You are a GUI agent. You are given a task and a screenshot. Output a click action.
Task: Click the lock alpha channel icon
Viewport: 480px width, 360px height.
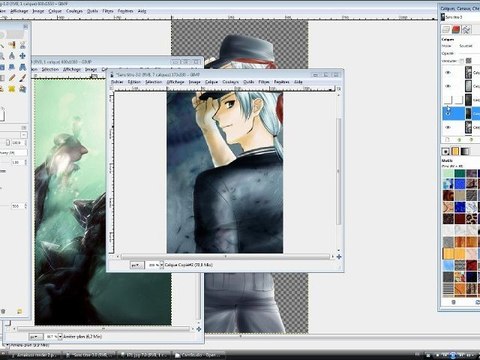tap(469, 61)
